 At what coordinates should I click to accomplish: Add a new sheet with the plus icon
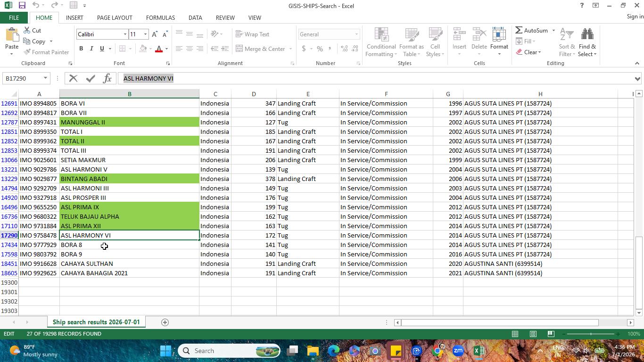point(165,322)
